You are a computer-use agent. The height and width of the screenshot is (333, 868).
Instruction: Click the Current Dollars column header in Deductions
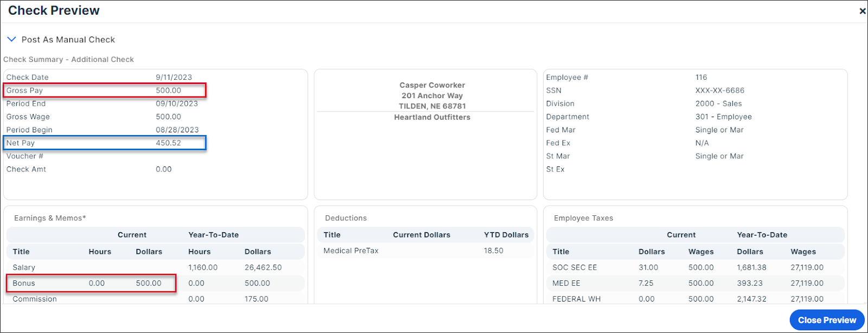pos(422,235)
